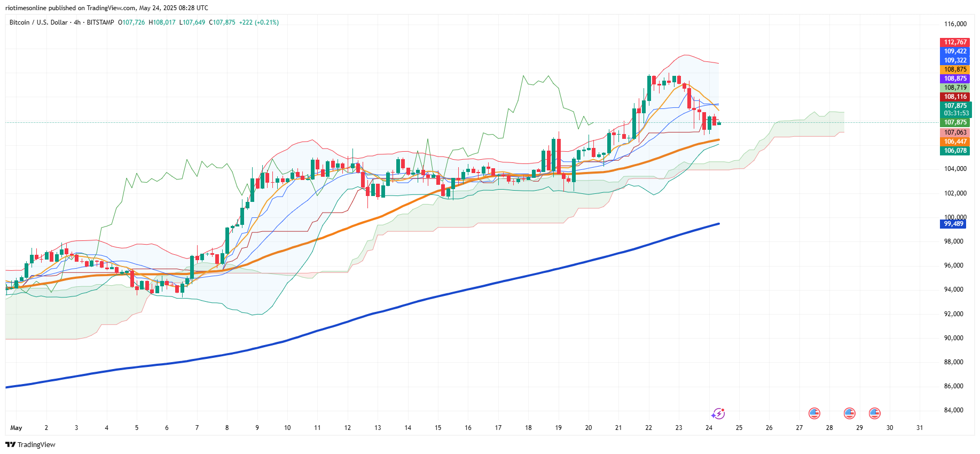Image resolution: width=980 pixels, height=454 pixels.
Task: Click the C107,875 close value
Action: click(222, 22)
